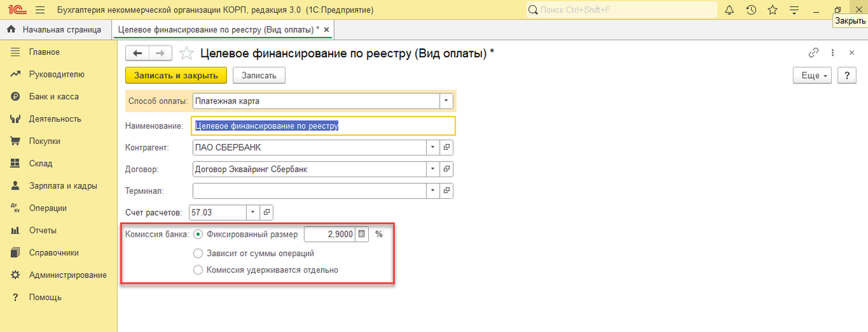Click the Зарплата и кадры person icon
The height and width of the screenshot is (332, 868).
14,186
